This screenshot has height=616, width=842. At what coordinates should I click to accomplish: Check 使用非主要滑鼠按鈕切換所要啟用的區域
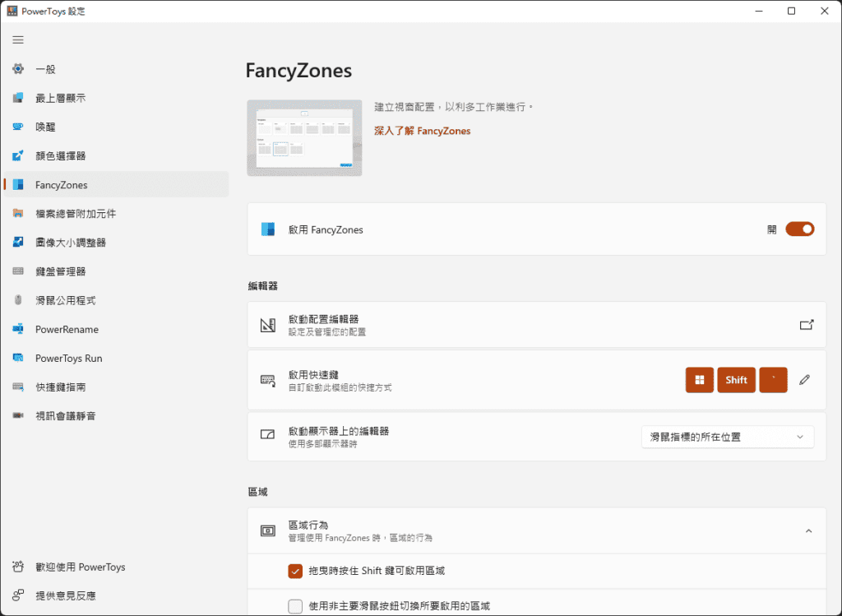coord(296,606)
